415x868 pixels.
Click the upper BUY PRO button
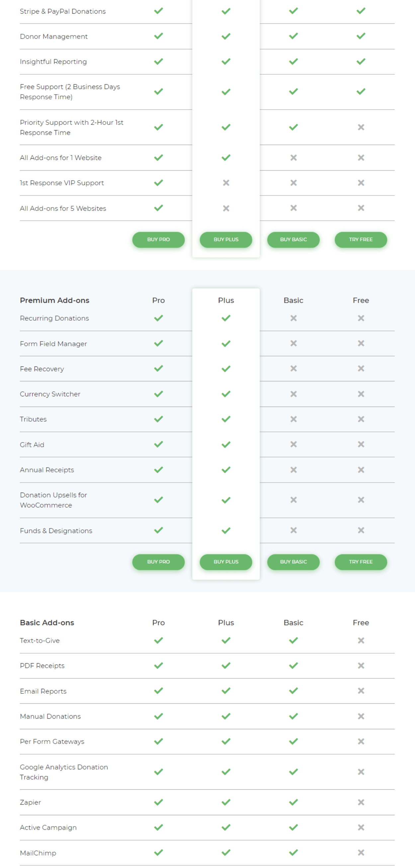pyautogui.click(x=158, y=240)
